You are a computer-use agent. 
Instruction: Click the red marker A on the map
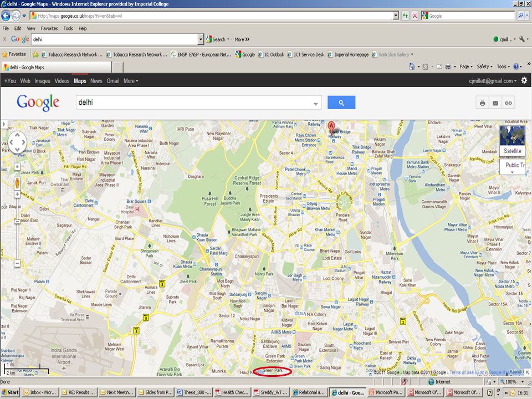click(x=331, y=127)
